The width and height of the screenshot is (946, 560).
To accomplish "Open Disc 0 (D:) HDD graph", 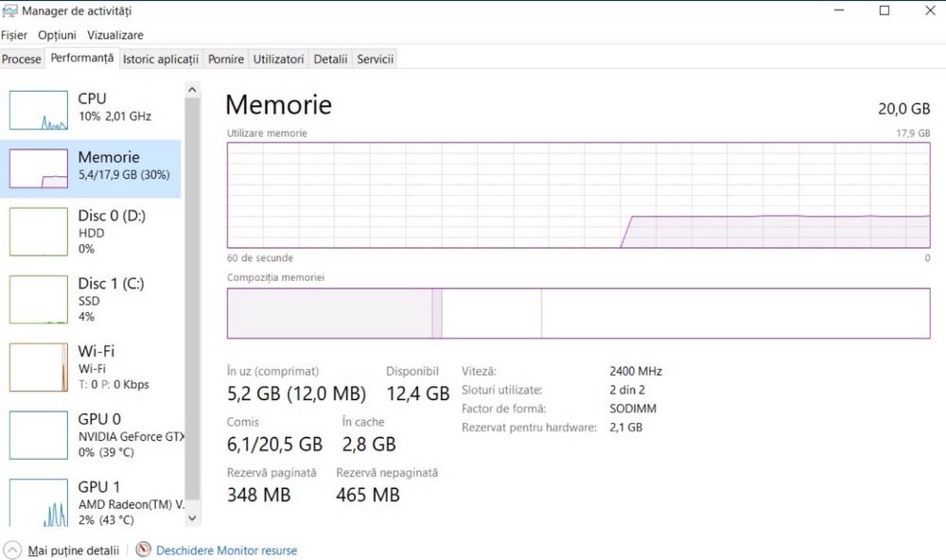I will 39,232.
